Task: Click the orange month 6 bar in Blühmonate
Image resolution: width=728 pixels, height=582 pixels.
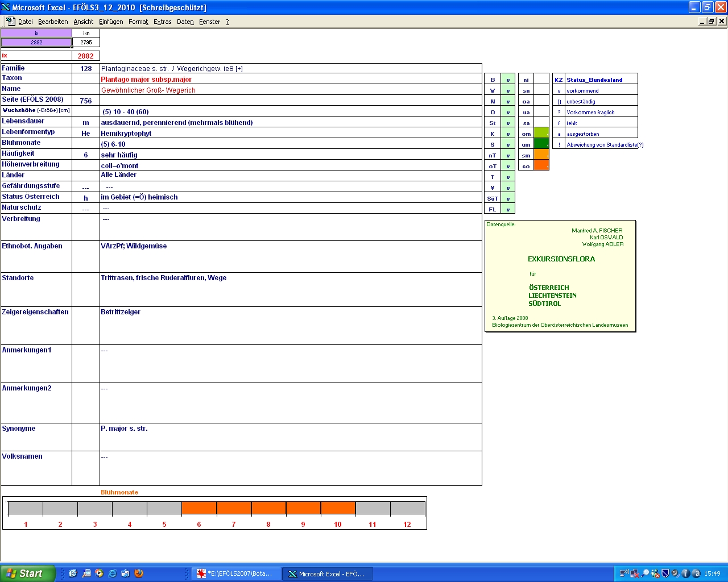Action: coord(199,508)
